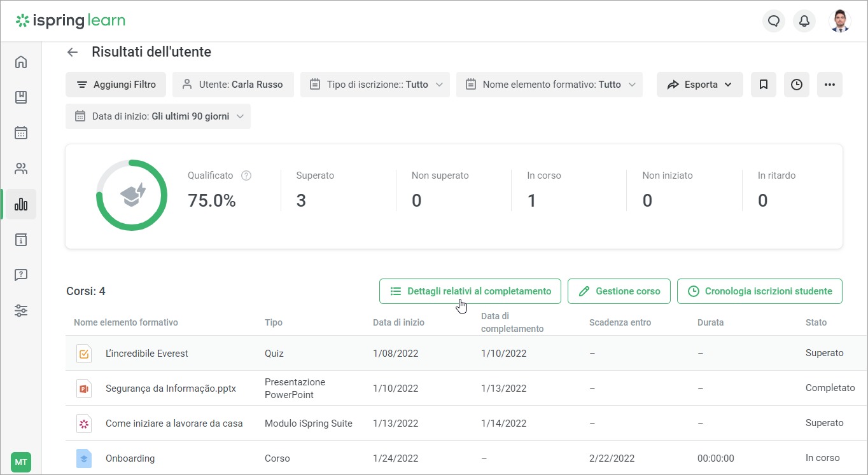Expand the Tipo di iscrizione filter dropdown
This screenshot has width=868, height=475.
(375, 85)
